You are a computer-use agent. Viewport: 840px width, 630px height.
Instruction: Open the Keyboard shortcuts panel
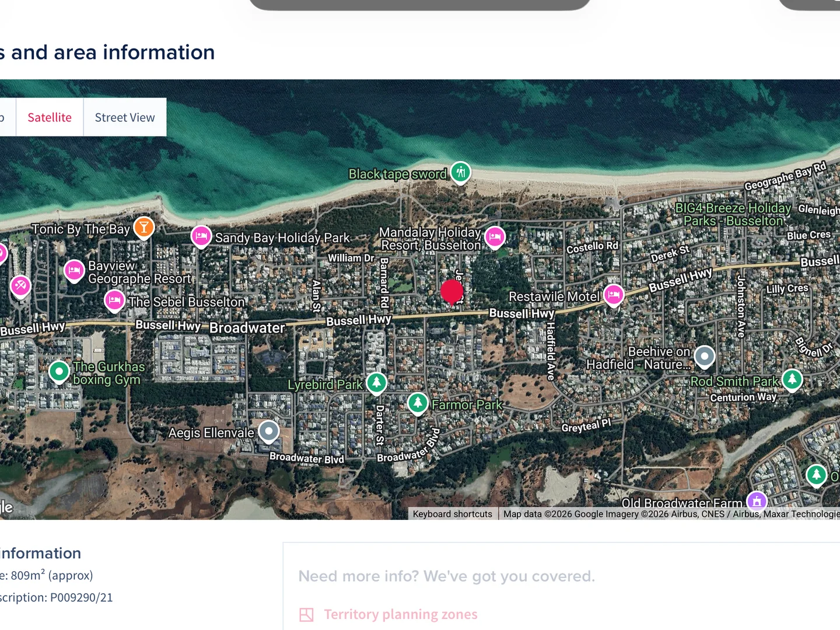click(x=452, y=514)
